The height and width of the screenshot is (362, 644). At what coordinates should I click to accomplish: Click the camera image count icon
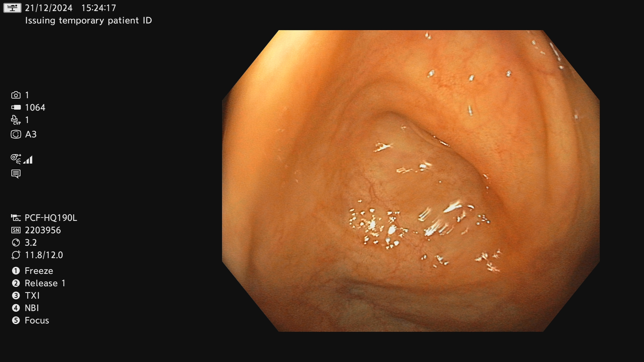coord(16,95)
